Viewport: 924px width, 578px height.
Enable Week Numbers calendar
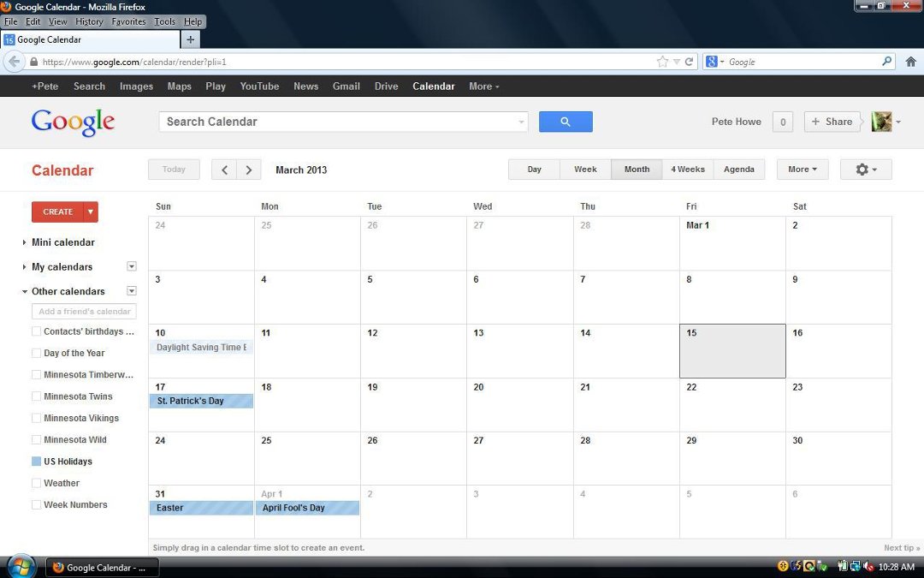(37, 505)
